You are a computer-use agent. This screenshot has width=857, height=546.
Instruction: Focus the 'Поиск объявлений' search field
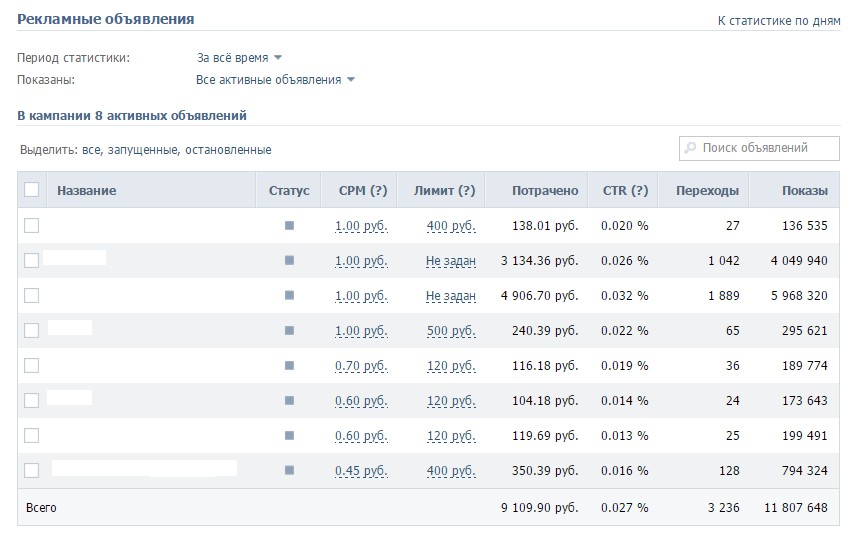[x=759, y=148]
